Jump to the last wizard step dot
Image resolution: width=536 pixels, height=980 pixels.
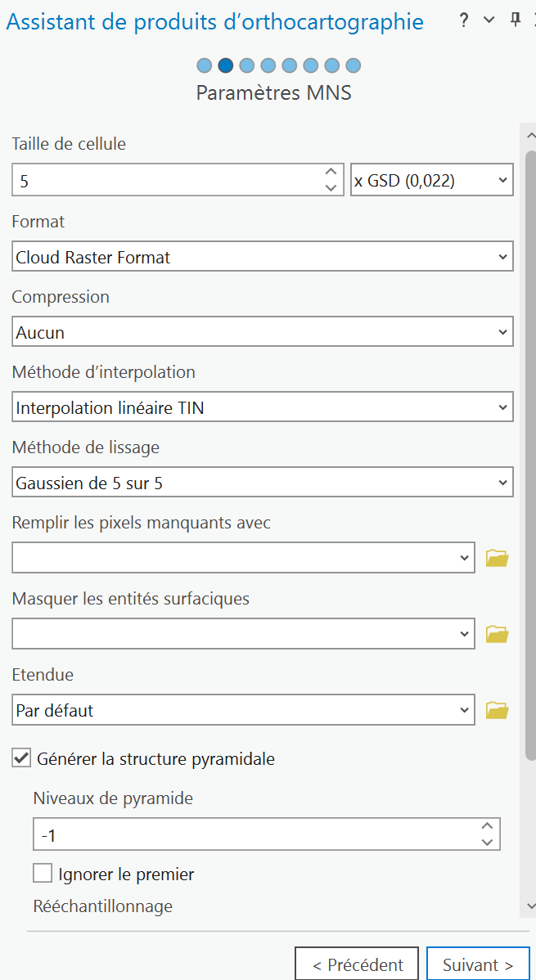click(x=354, y=65)
